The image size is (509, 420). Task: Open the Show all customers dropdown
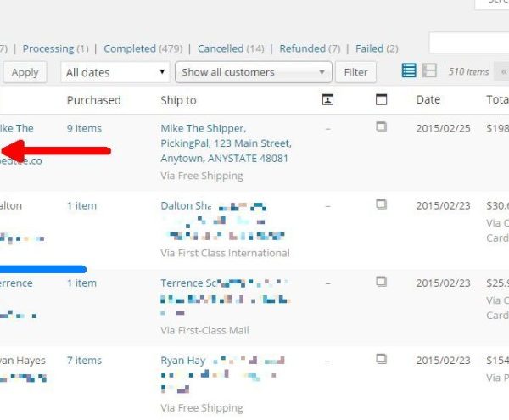pyautogui.click(x=253, y=72)
